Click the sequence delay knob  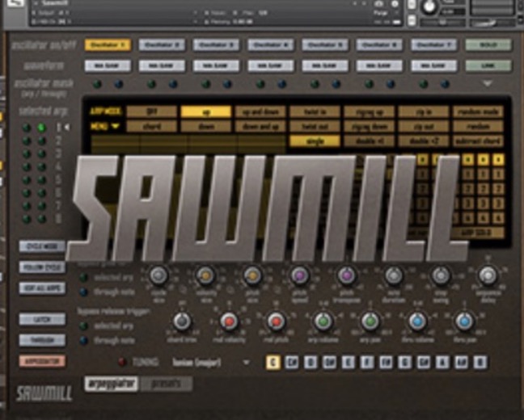[488, 275]
